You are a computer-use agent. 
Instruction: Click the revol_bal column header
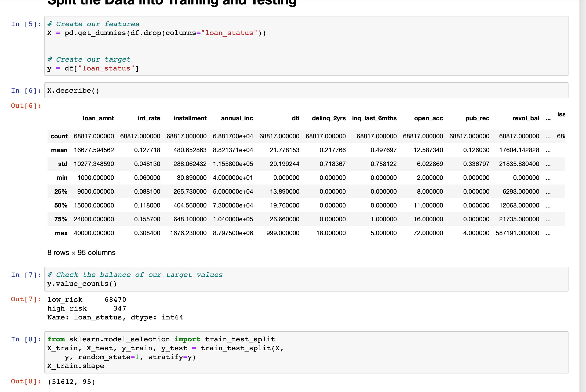pos(526,118)
